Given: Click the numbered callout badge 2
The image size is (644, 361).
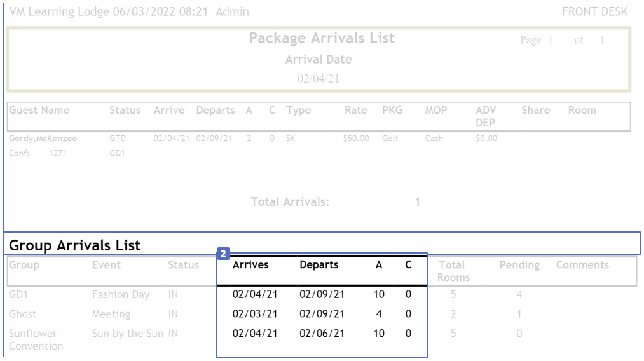Looking at the screenshot, I should [223, 254].
